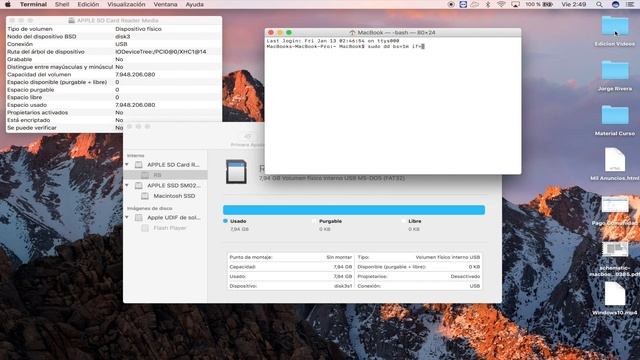Select Flash Player volume in sidebar
This screenshot has height=360, width=640.
click(x=165, y=228)
